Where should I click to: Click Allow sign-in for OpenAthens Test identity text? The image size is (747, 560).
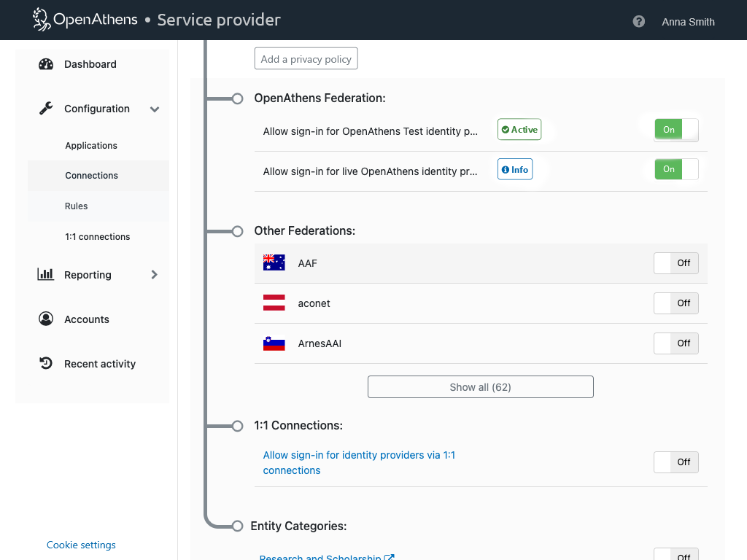point(370,131)
